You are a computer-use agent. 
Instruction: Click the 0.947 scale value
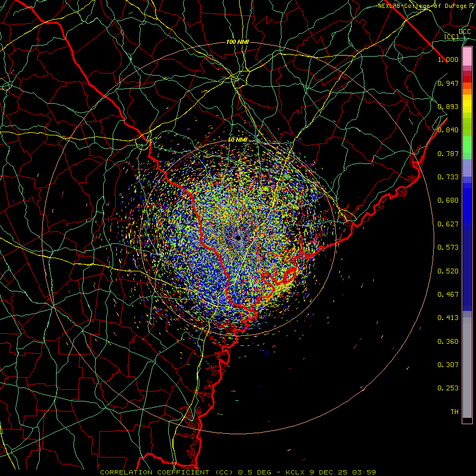pyautogui.click(x=448, y=83)
